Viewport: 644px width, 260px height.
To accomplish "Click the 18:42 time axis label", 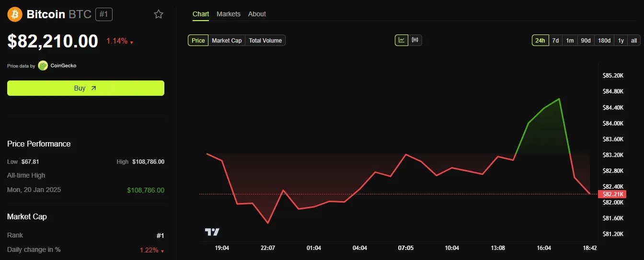I will point(590,248).
